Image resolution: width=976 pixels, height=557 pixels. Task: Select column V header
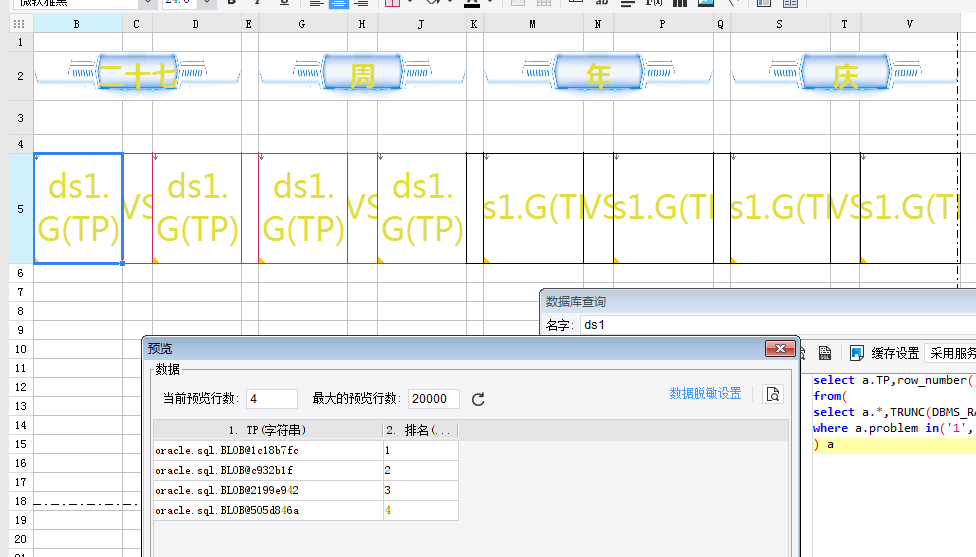click(x=910, y=24)
